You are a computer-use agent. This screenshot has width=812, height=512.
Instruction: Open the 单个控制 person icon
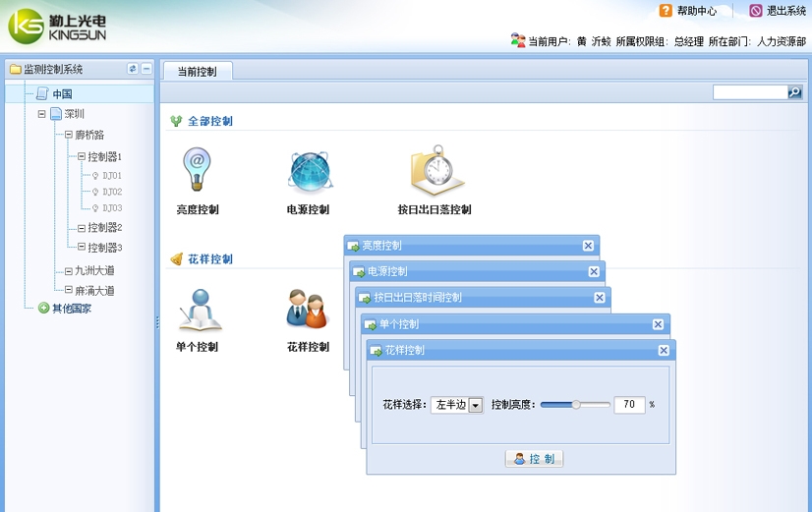pos(198,309)
